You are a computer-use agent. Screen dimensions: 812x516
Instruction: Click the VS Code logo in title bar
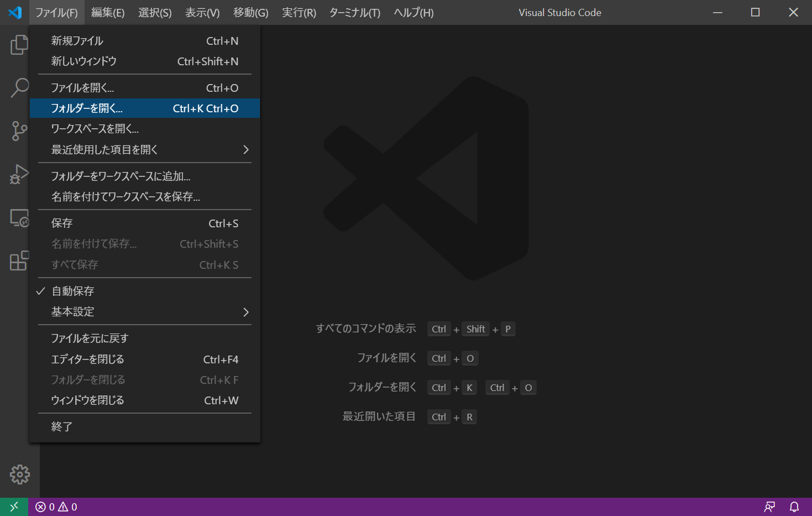(15, 12)
